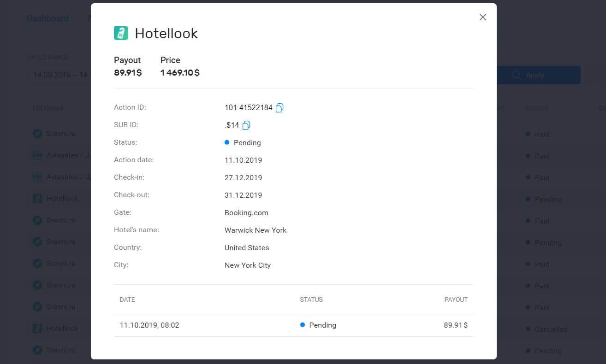Click the Sravni.ru icon at the bottom of the list
606x364 pixels.
[37, 350]
